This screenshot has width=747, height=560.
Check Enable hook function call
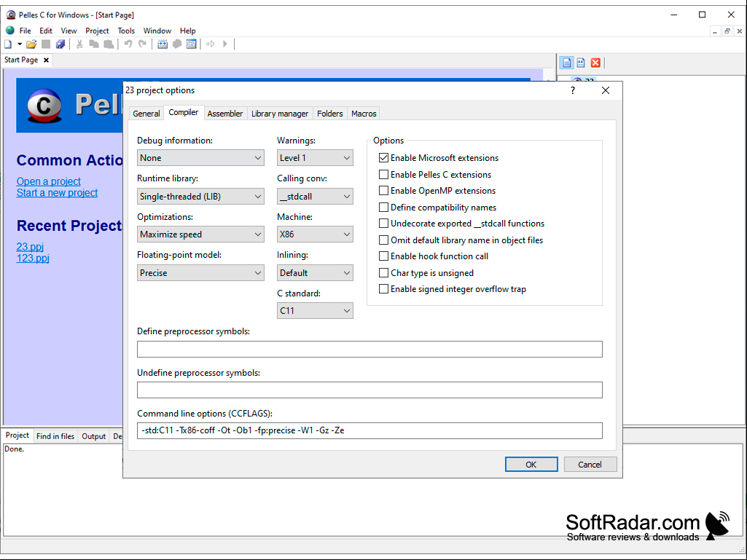click(383, 256)
